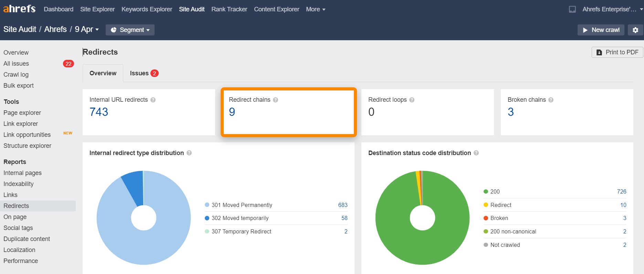This screenshot has width=644, height=274.
Task: Click the Ahrefs logo
Action: coord(19,9)
